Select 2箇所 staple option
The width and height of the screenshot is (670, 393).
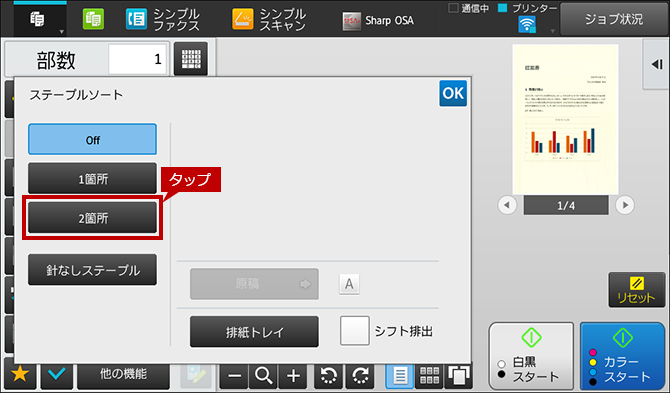click(92, 218)
